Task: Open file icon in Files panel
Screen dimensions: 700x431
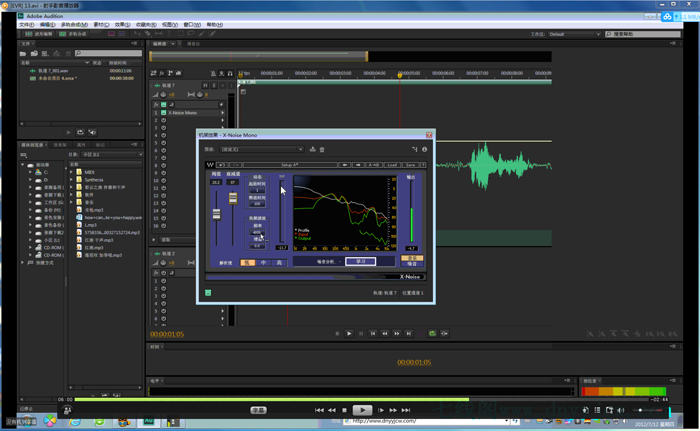Action: coord(23,54)
